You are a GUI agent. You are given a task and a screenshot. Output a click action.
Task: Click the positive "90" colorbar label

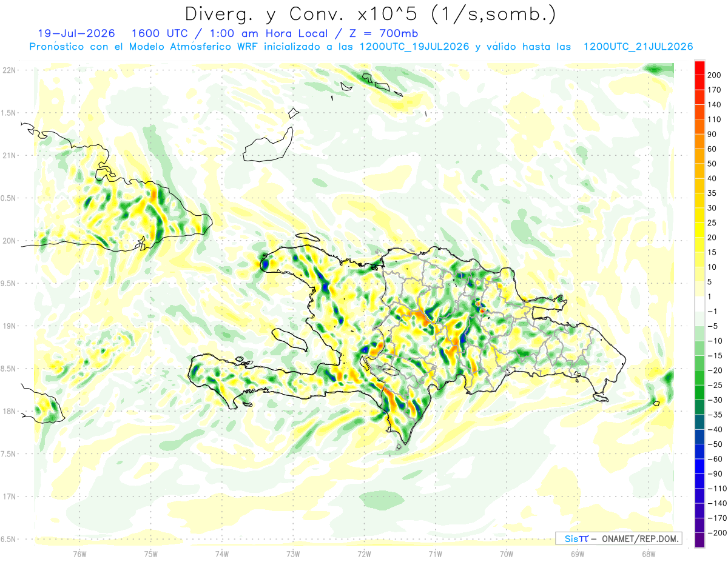click(x=712, y=134)
